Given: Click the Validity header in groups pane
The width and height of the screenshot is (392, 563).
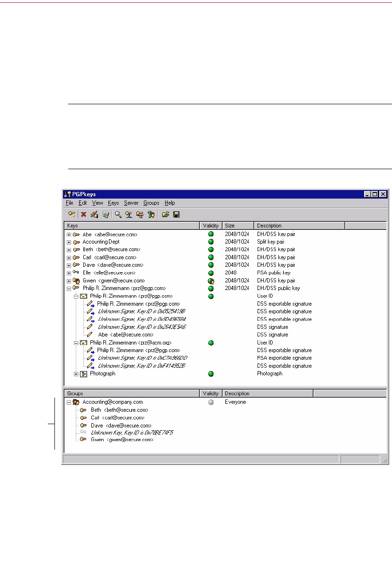Looking at the screenshot, I should pos(211,393).
